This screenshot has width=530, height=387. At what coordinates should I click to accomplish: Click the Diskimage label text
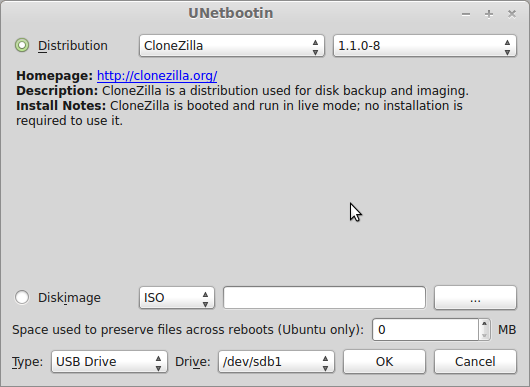[x=69, y=298]
